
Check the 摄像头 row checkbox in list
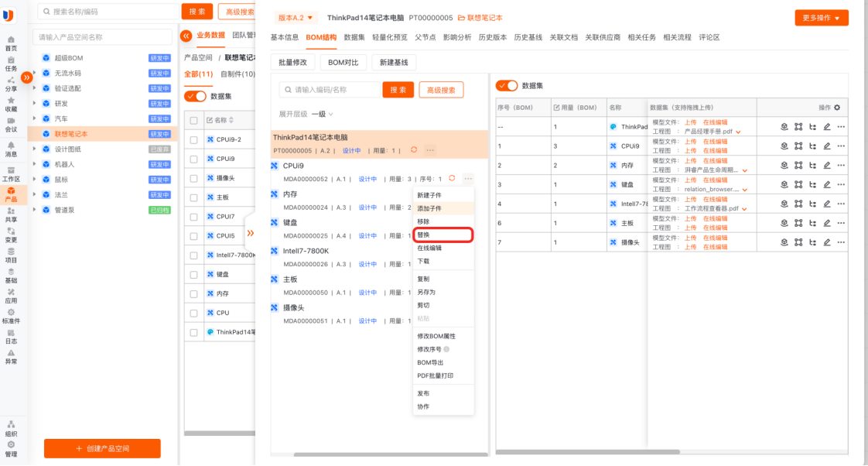tap(193, 178)
